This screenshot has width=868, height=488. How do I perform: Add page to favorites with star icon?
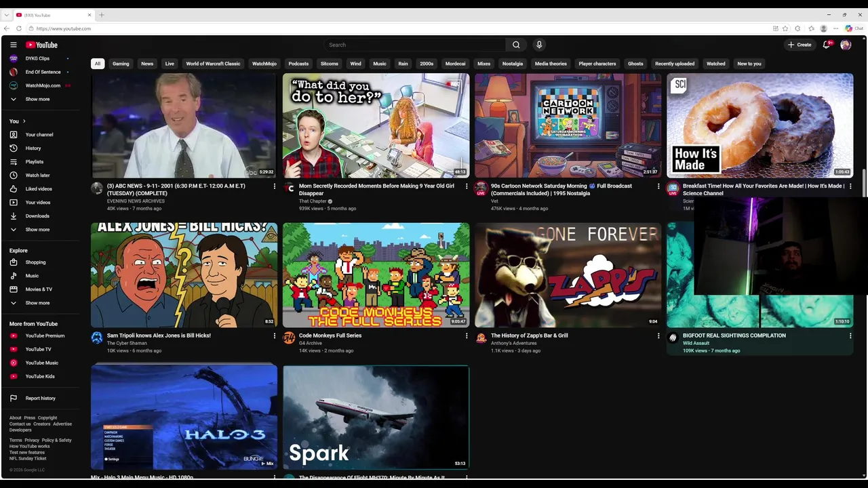tap(785, 28)
